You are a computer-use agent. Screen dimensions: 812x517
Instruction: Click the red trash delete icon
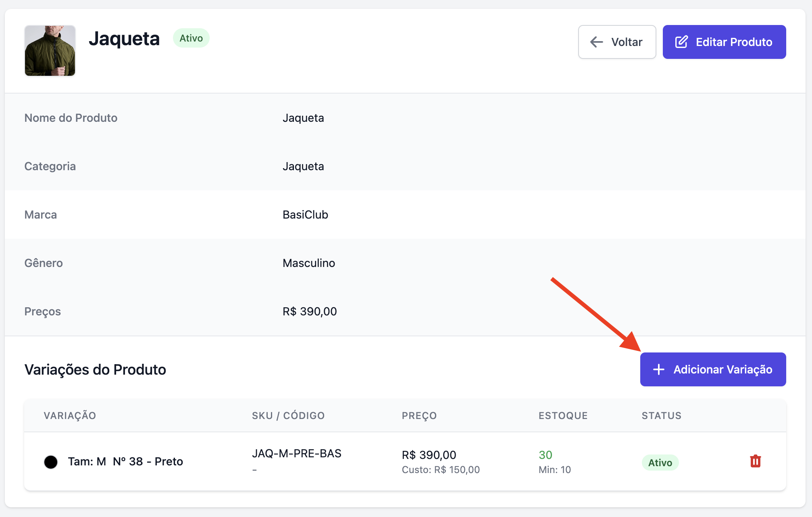click(x=755, y=461)
